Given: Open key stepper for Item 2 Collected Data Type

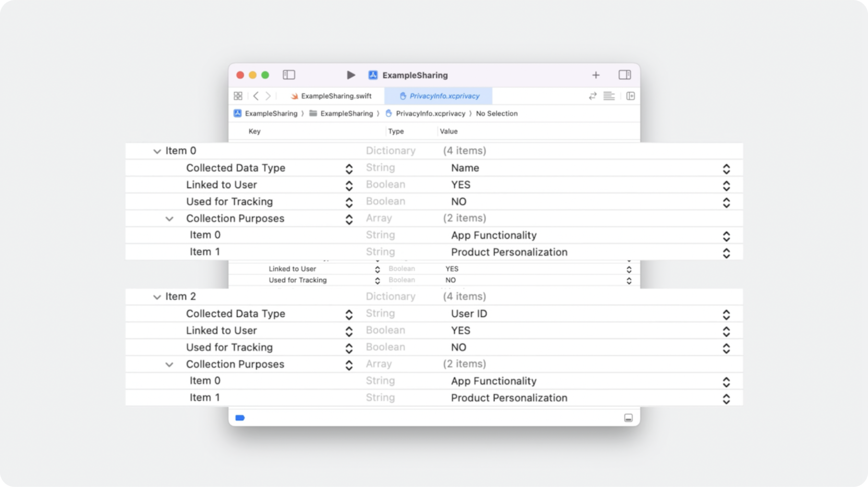Looking at the screenshot, I should (349, 314).
